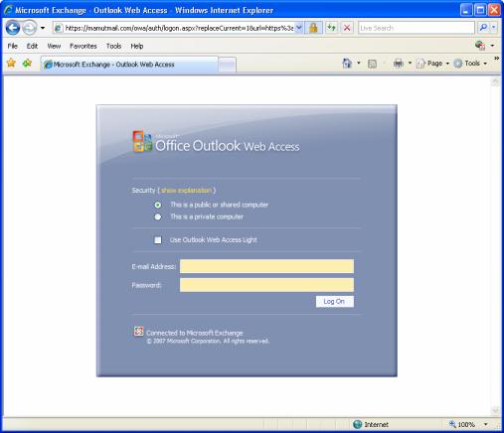Click the red Stop loading icon
This screenshot has height=433, width=504.
pos(347,28)
